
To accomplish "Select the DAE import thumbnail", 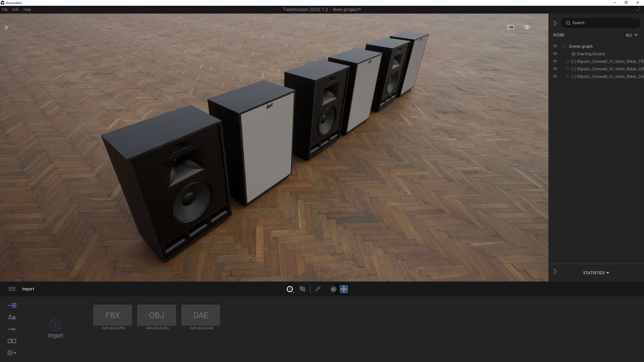I will pyautogui.click(x=200, y=315).
